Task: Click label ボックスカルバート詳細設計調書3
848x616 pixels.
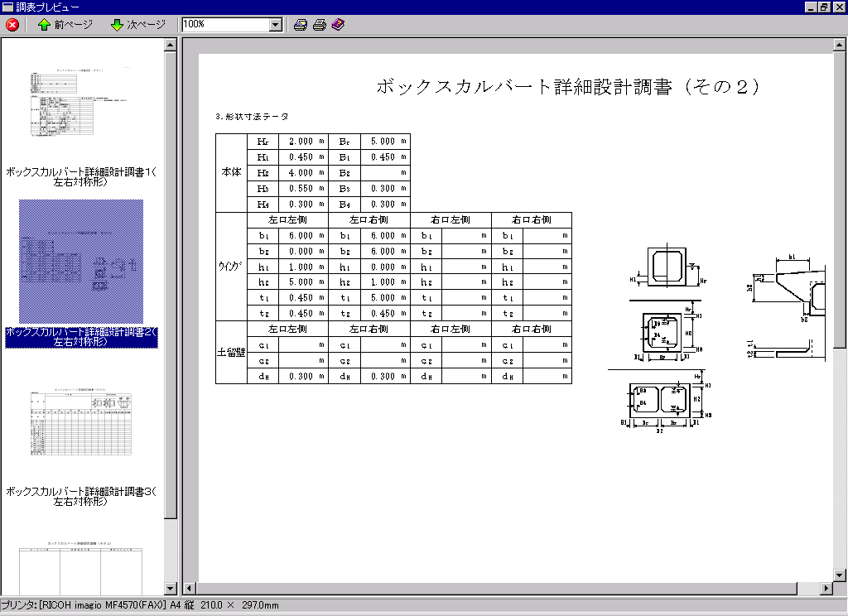Action: pyautogui.click(x=80, y=497)
